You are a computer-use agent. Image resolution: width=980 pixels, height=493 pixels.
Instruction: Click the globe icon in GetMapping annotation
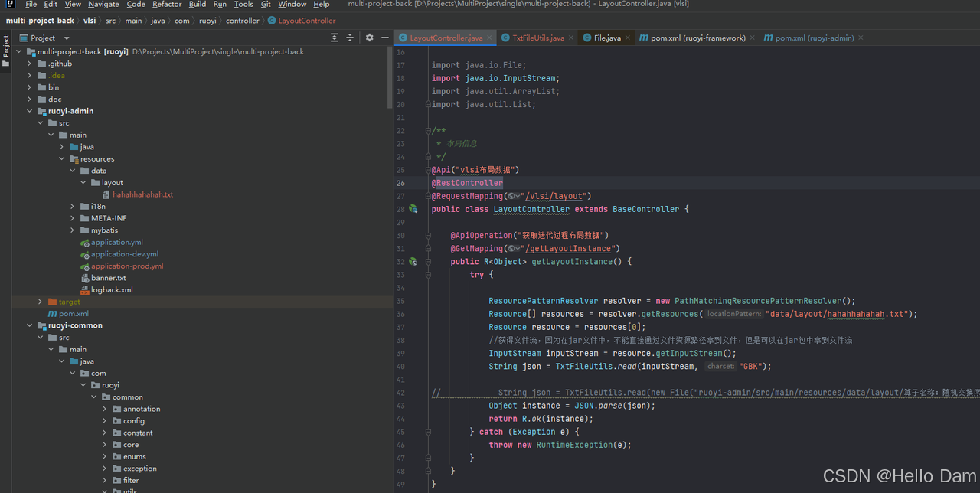coord(512,248)
